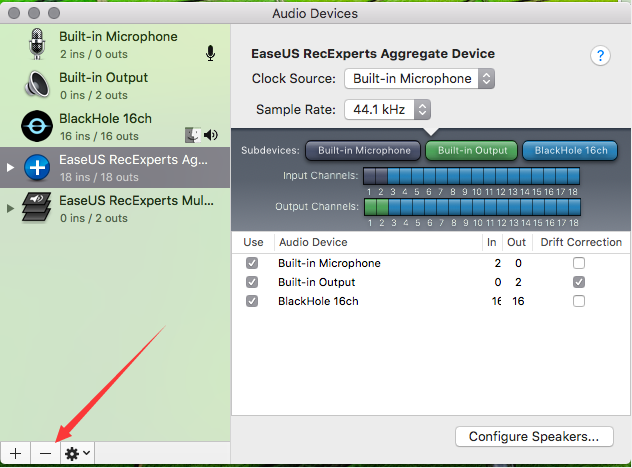
Task: Enable Drift Correction for BlackHole 16ch
Action: click(x=579, y=301)
